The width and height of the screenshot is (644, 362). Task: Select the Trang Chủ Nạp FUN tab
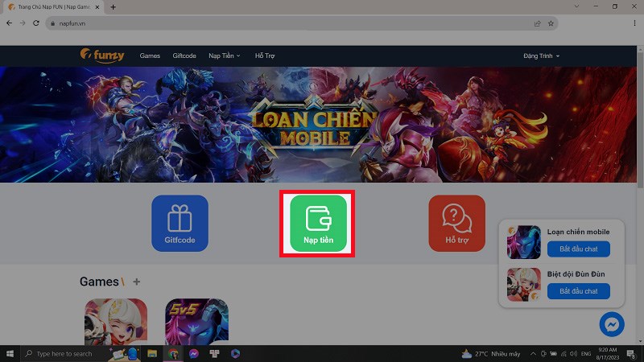53,7
